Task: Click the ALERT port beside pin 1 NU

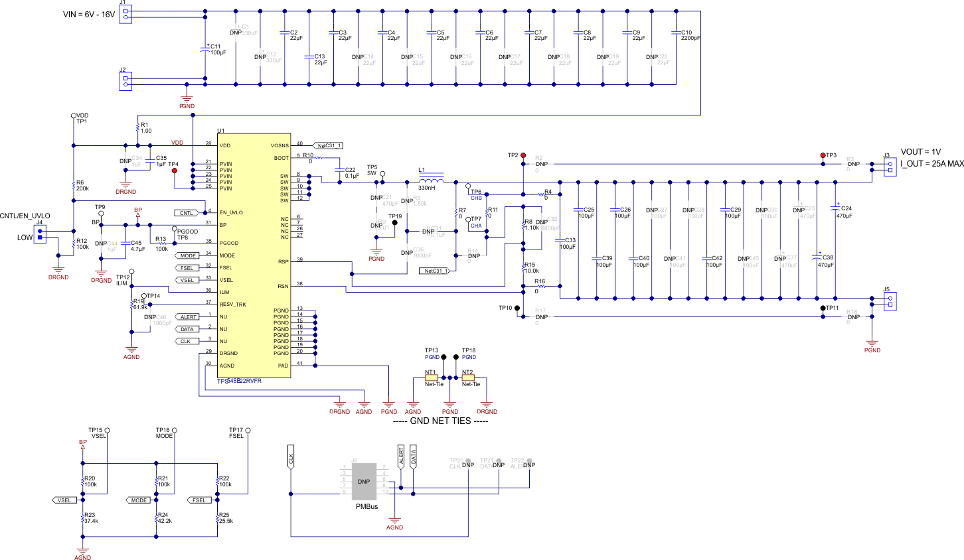Action: (x=189, y=317)
